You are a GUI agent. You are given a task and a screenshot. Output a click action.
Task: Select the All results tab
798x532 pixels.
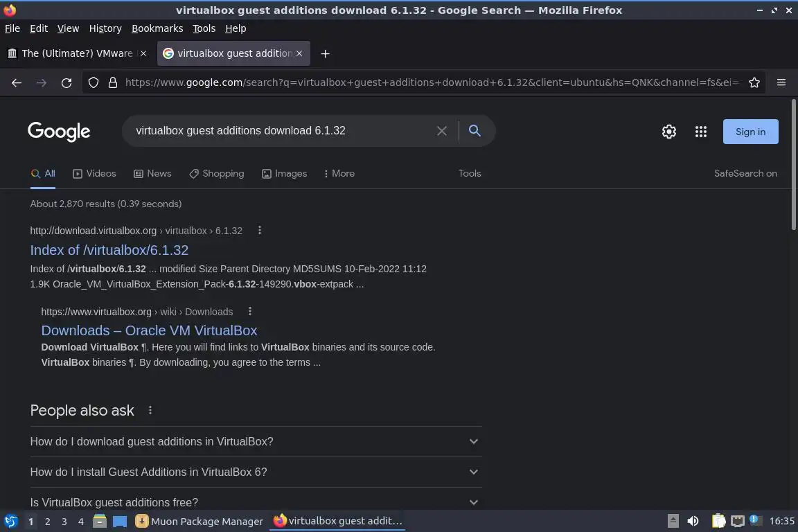pyautogui.click(x=43, y=174)
